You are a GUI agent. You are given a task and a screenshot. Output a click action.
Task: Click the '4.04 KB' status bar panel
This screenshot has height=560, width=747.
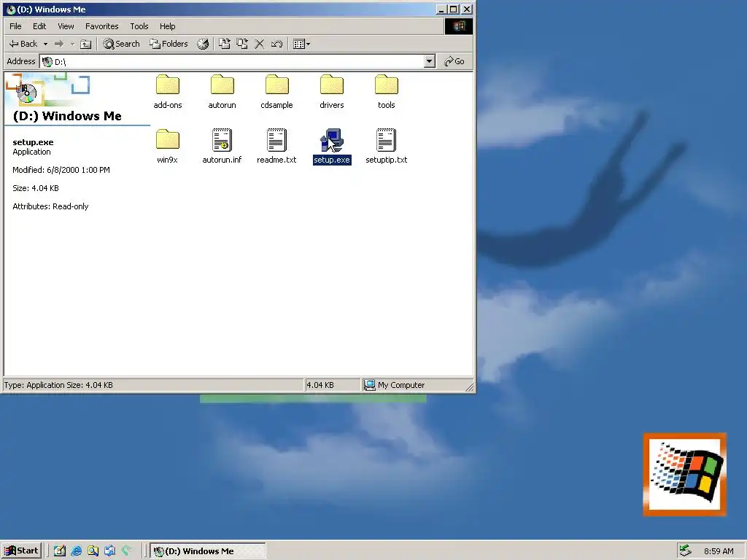pos(332,385)
